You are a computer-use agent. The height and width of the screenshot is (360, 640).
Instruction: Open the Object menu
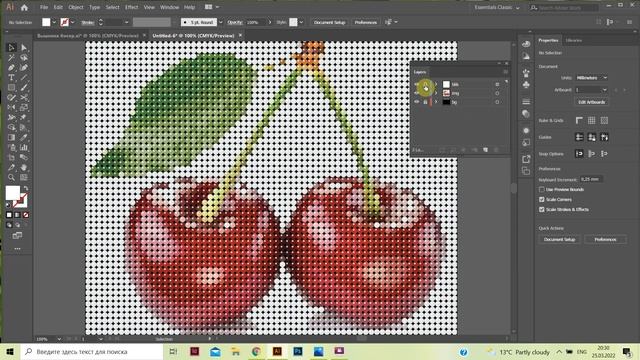point(76,7)
